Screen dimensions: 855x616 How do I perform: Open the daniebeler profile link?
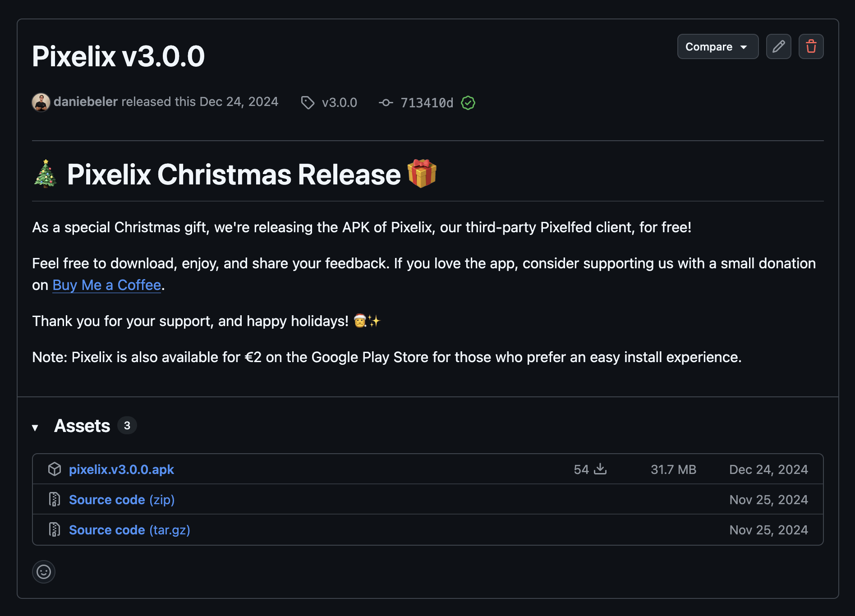click(86, 102)
